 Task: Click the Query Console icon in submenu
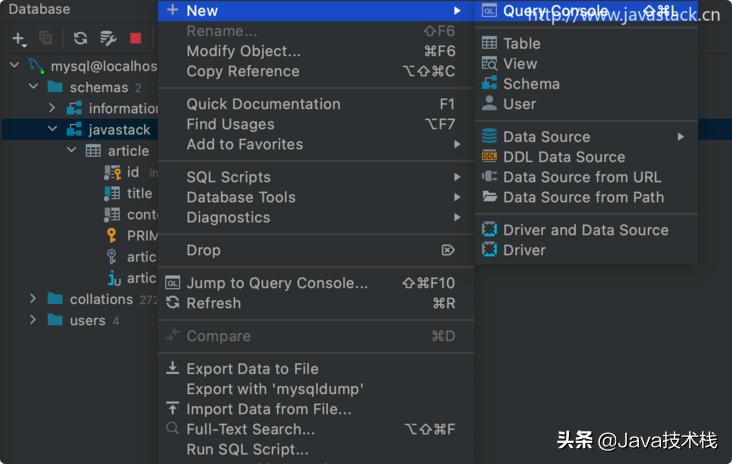coord(489,10)
